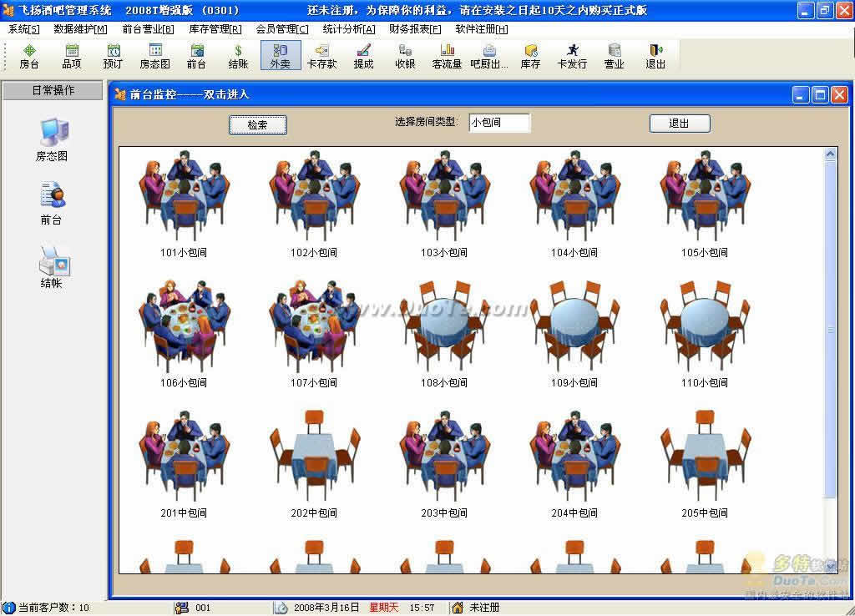Open the 会员管理[C] menu
Screen dimensions: 855x616
click(282, 29)
